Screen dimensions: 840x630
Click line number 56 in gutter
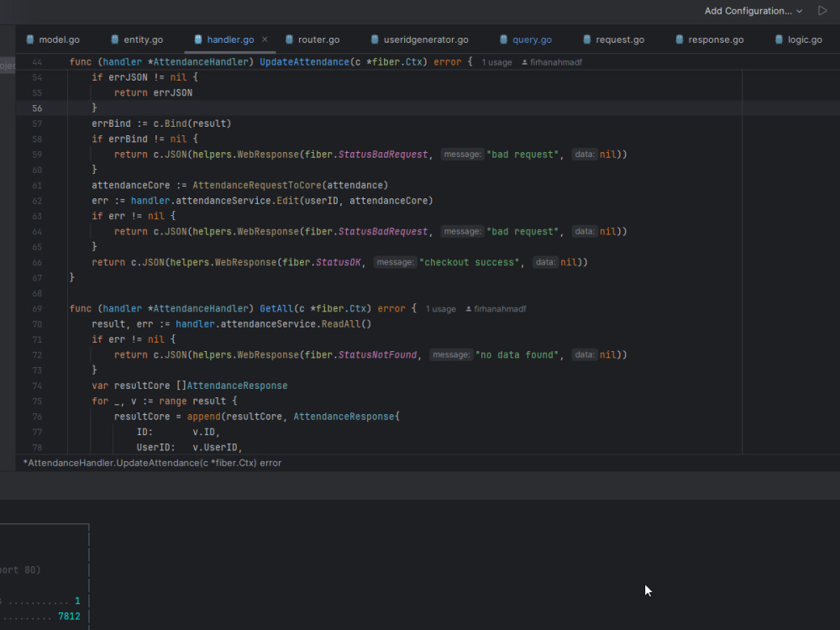pos(36,108)
